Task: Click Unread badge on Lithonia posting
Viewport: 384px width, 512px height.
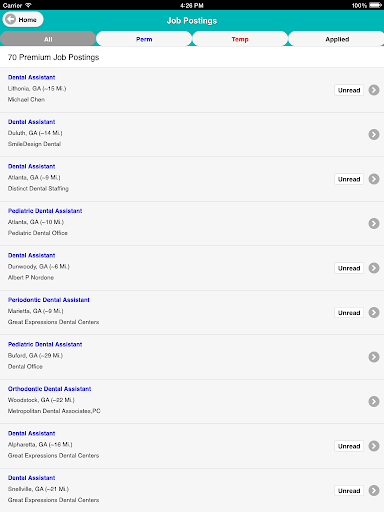Action: pyautogui.click(x=349, y=90)
